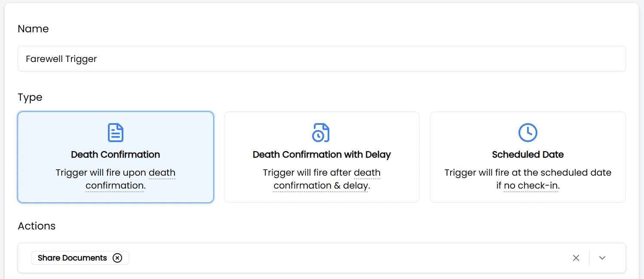
Task: Remove the Share Documents tag via its x
Action: tap(117, 258)
